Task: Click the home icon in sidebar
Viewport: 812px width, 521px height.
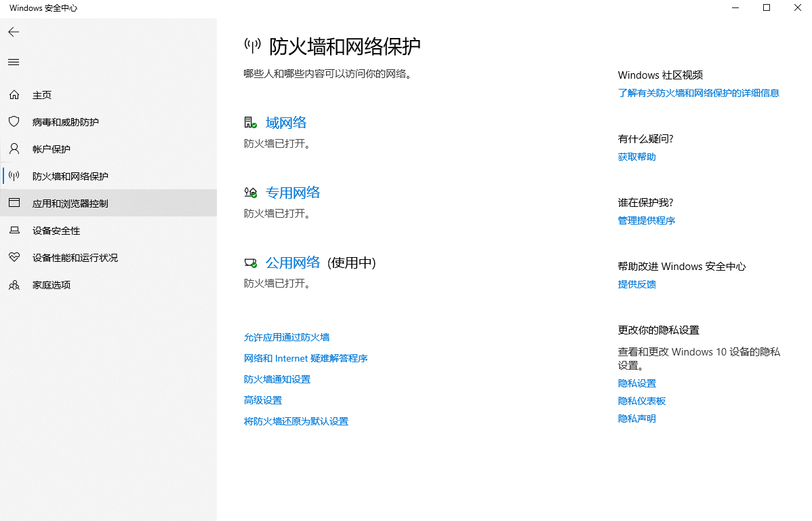Action: 14,95
